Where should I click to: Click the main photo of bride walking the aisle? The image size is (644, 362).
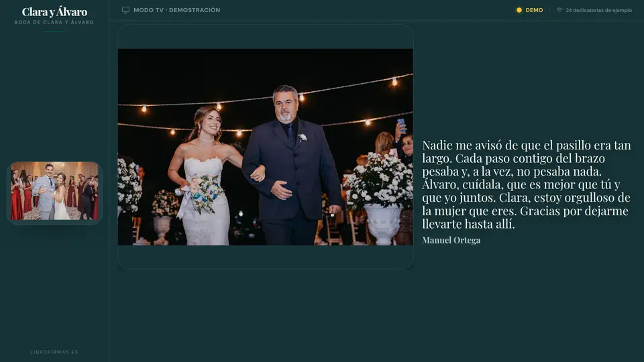click(x=266, y=147)
